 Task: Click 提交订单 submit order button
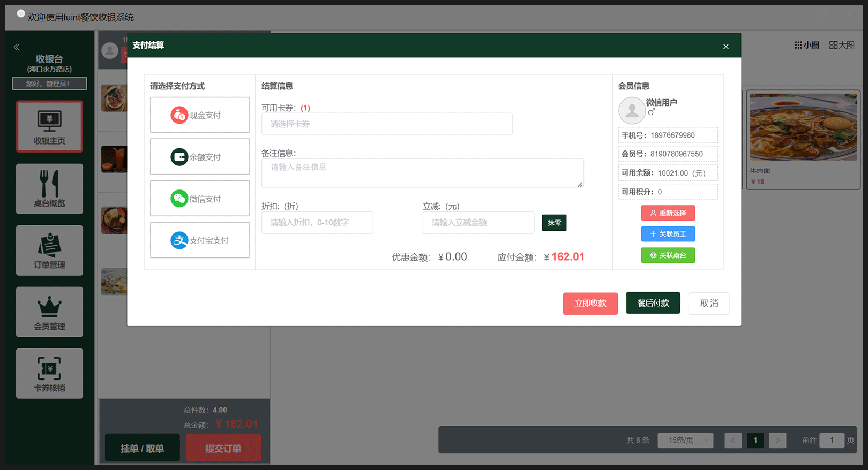tap(223, 448)
